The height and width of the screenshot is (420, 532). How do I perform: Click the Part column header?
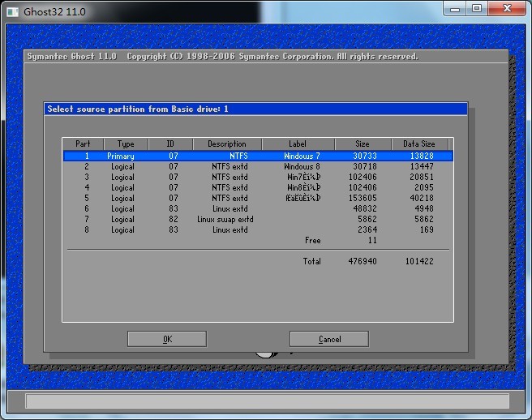click(x=83, y=144)
